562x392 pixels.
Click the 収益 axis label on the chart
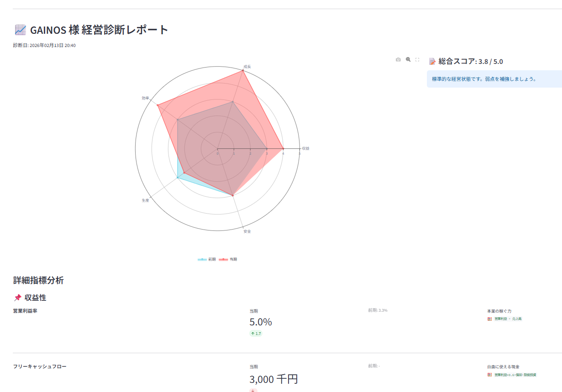(x=305, y=148)
